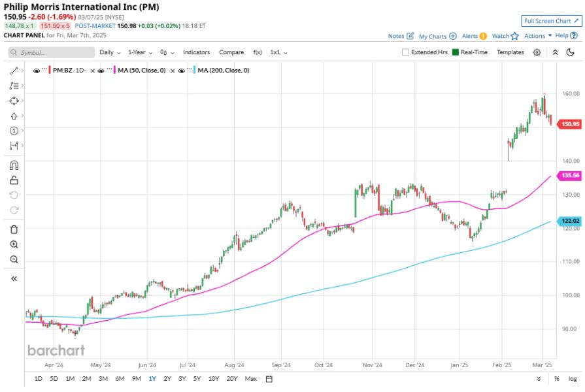Expand the shapes tool options arrow
585x392 pixels.
pos(22,101)
